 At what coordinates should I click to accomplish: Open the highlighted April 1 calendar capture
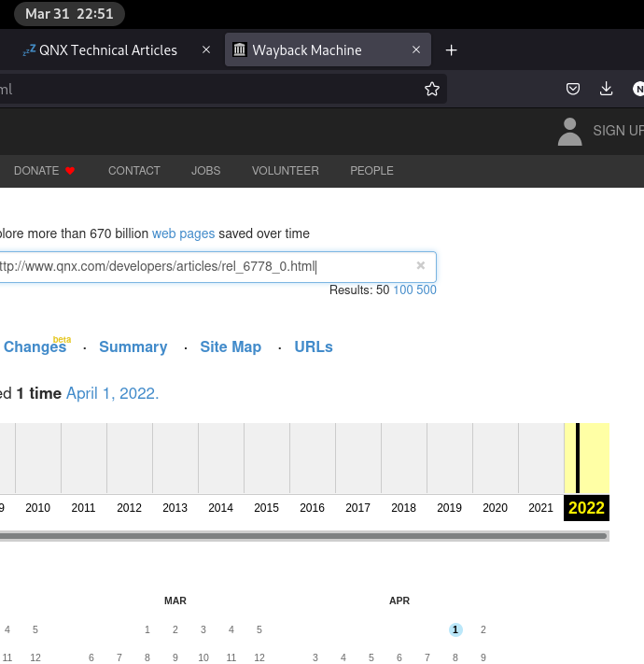coord(455,629)
